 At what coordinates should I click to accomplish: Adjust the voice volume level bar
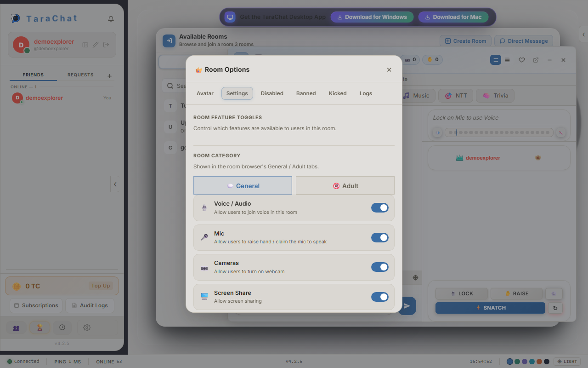pyautogui.click(x=499, y=132)
